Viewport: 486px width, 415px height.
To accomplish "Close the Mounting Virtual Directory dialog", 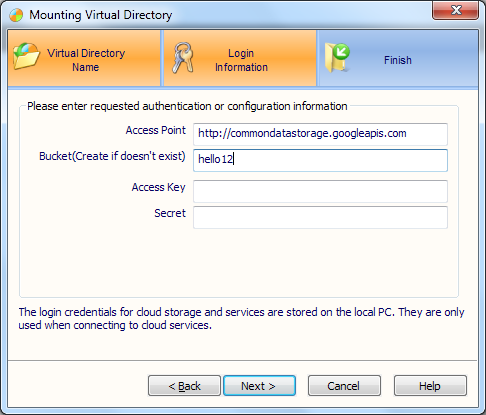I will tap(456, 10).
